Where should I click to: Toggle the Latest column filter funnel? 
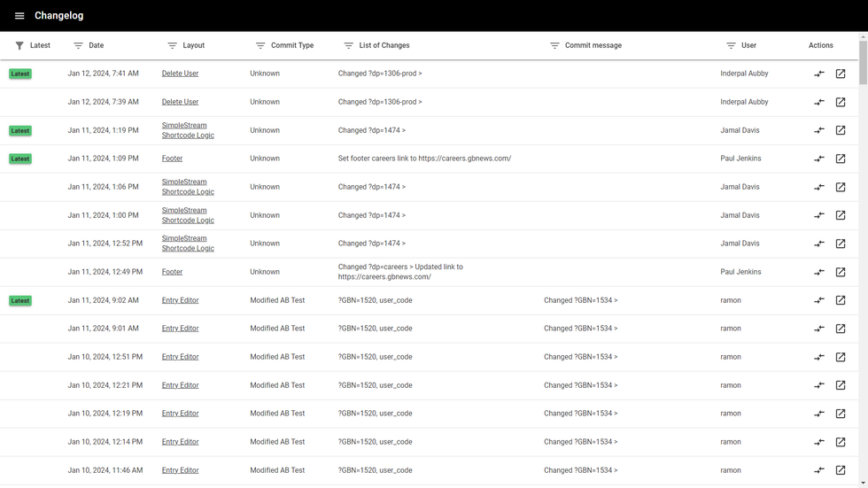coord(19,46)
